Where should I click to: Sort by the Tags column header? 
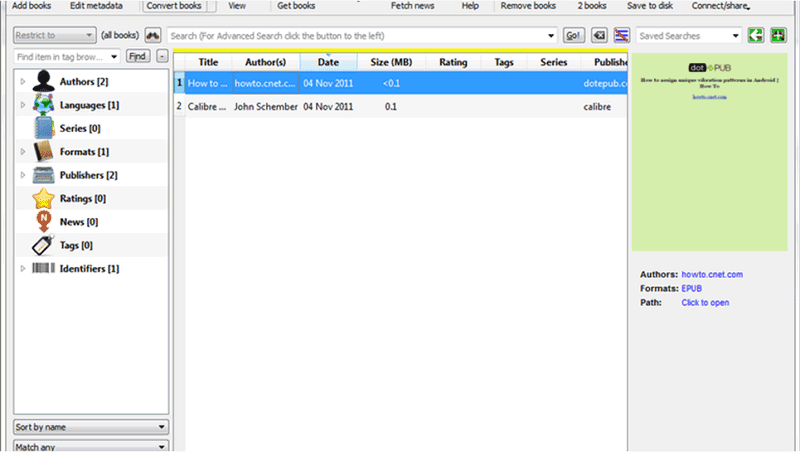[x=504, y=62]
